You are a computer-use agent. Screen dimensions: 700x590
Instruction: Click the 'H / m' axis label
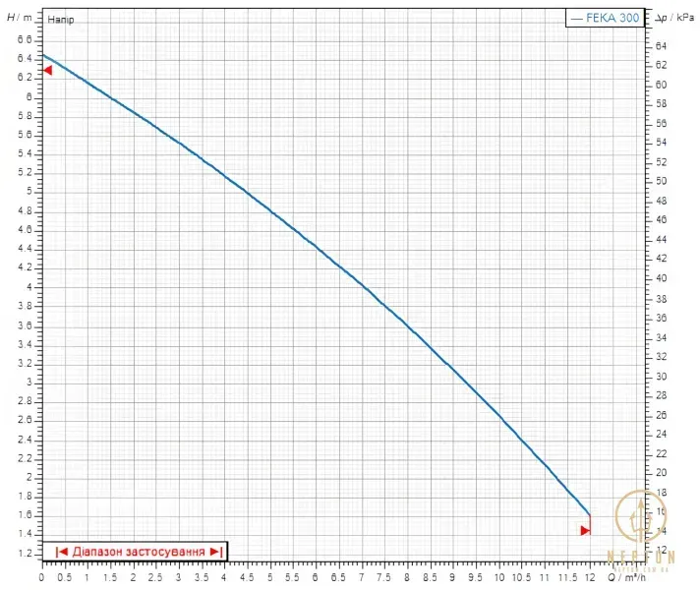tap(20, 18)
